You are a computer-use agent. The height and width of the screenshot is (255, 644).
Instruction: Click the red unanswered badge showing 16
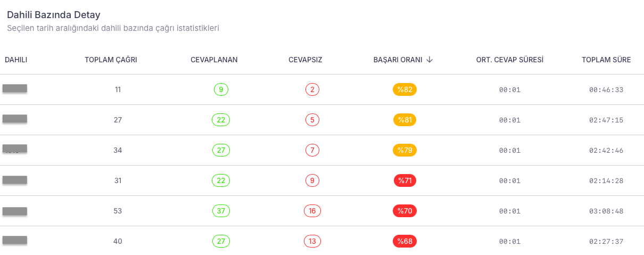tap(312, 211)
